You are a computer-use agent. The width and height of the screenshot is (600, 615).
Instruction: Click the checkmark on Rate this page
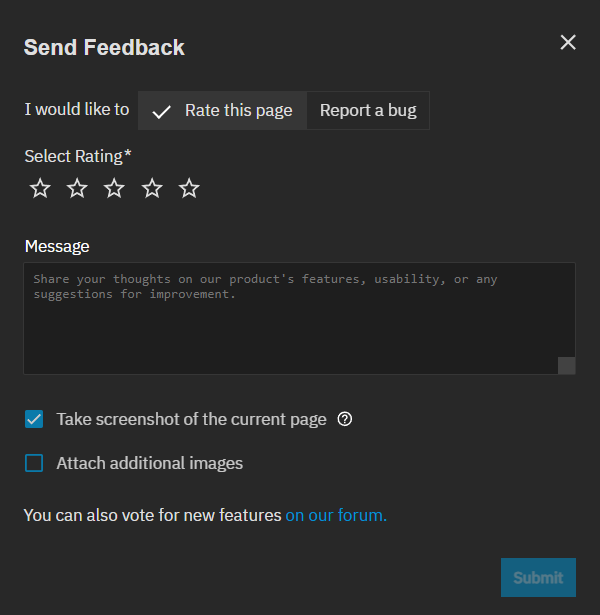[161, 111]
